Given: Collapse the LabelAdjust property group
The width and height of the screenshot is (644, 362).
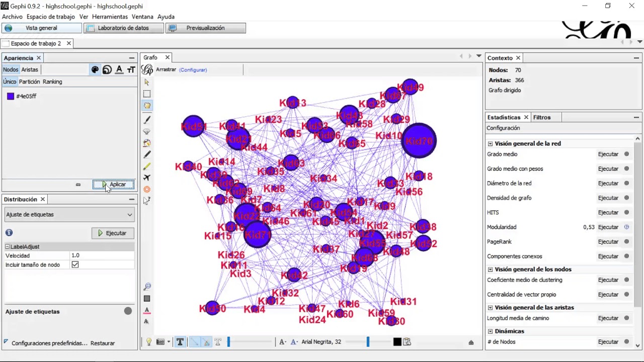Looking at the screenshot, I should [8, 246].
